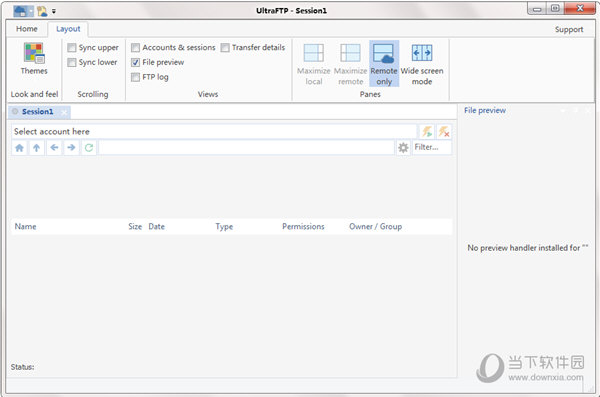Open the Themes gallery
The image size is (600, 397).
tap(34, 59)
